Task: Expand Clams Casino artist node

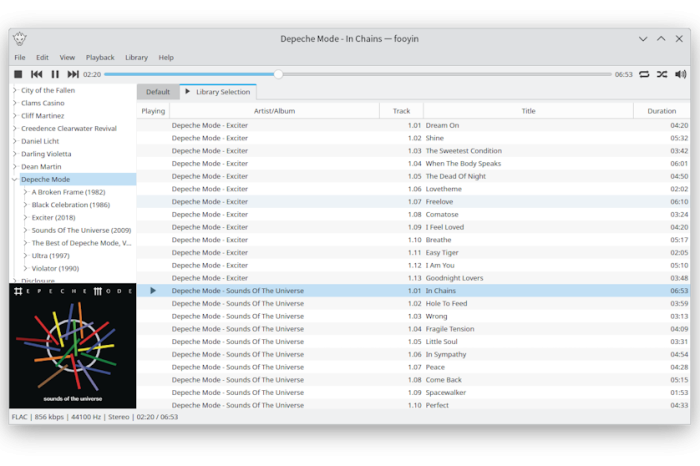Action: coord(15,103)
